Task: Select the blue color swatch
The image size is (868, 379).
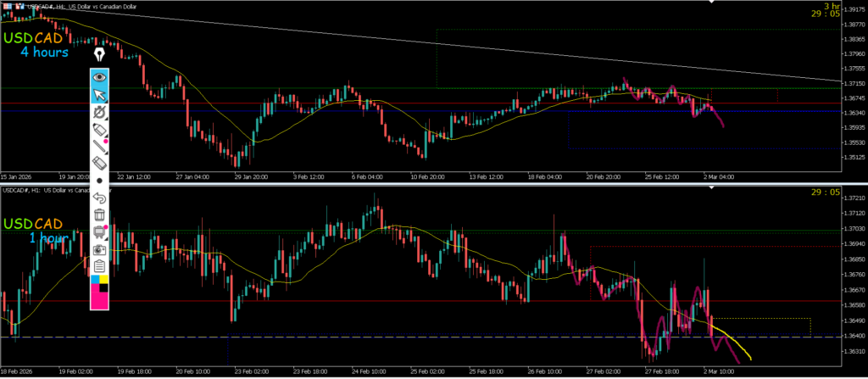Action: click(95, 279)
